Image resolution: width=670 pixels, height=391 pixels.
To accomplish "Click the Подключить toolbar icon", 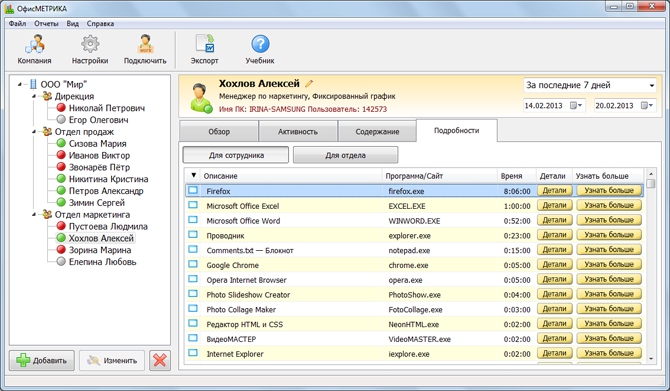I will 145,44.
